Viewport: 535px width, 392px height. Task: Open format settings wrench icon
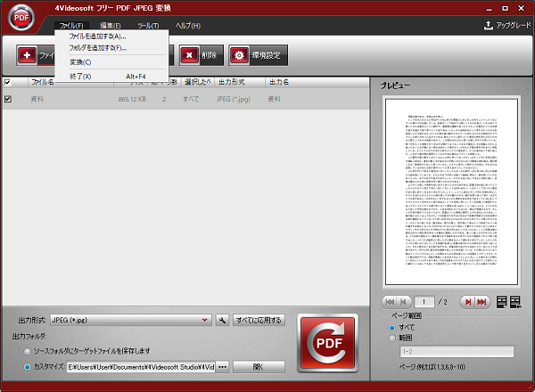222,320
